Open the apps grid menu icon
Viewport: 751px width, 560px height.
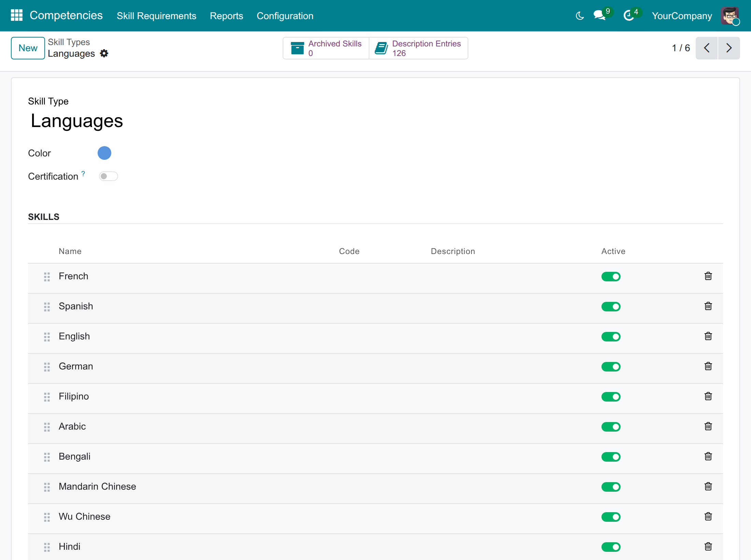pyautogui.click(x=17, y=15)
